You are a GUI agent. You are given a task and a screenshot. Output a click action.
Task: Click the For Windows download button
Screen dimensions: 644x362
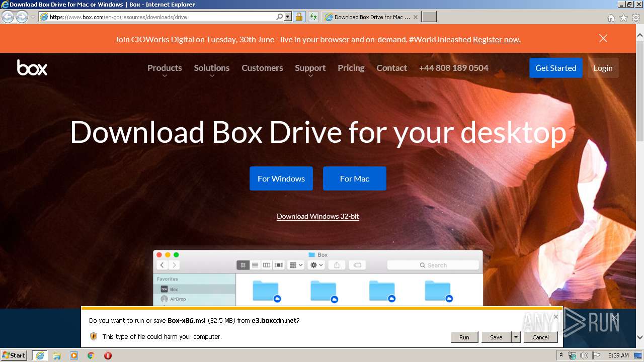(x=281, y=178)
